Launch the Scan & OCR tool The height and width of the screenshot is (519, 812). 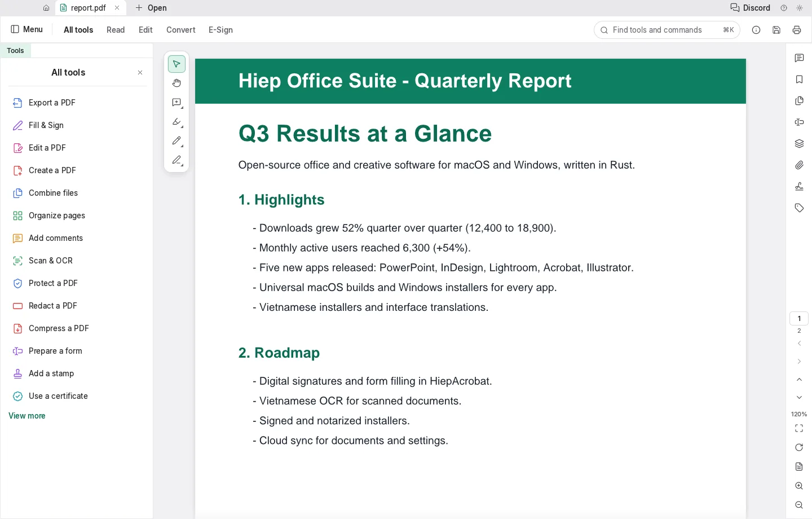point(77,261)
